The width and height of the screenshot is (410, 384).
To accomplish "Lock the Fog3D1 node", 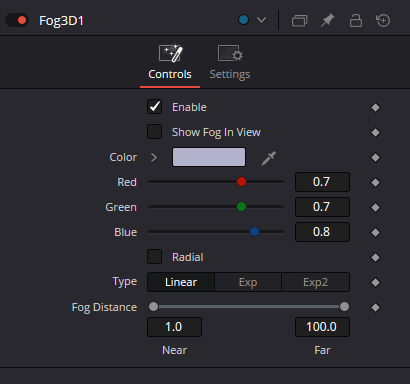I will [356, 20].
